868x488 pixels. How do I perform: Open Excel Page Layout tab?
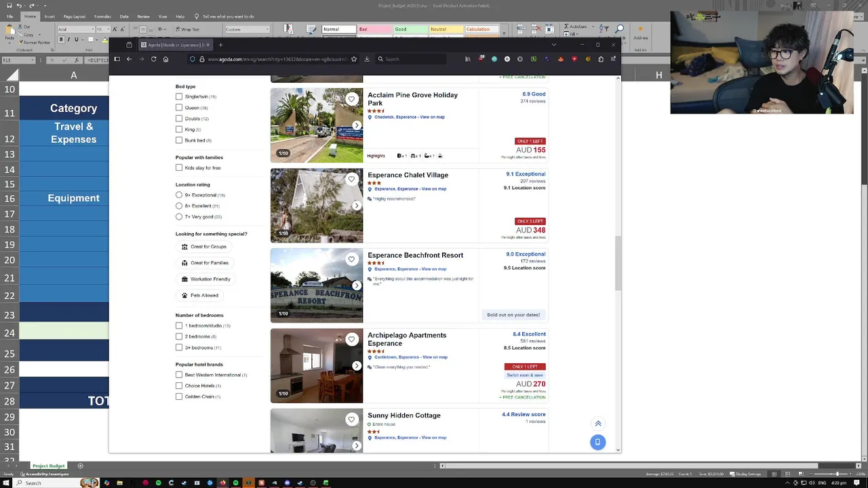(x=75, y=16)
